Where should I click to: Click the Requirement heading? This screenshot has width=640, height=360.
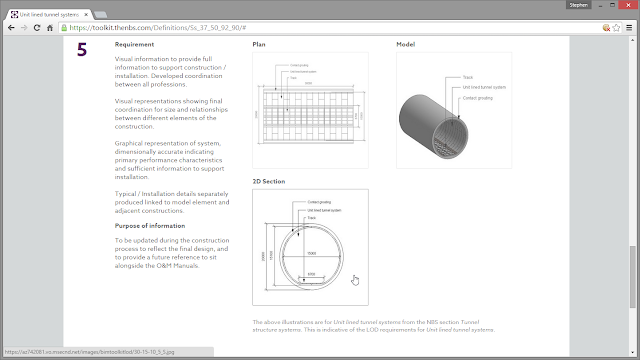134,44
